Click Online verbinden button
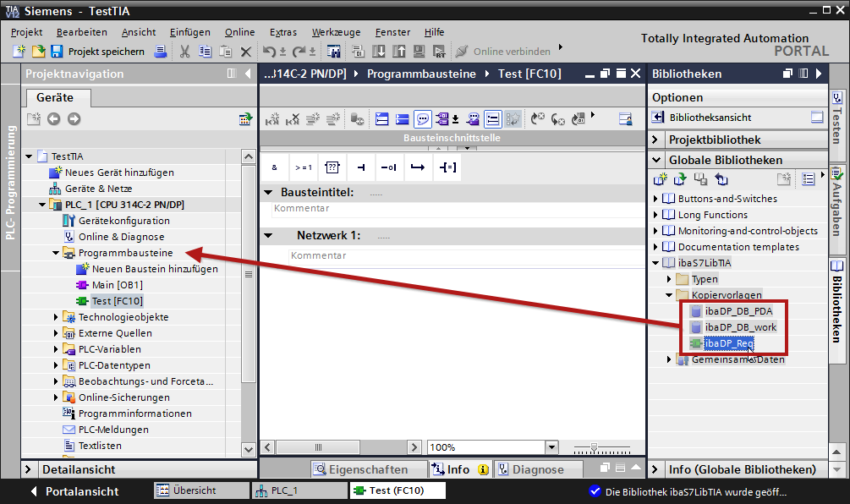This screenshot has height=504, width=850. pyautogui.click(x=503, y=52)
